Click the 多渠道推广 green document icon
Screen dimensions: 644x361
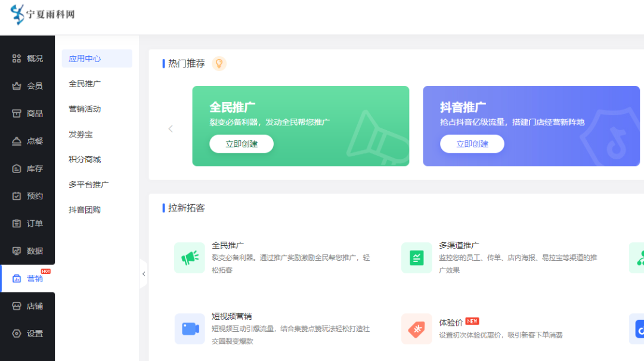pyautogui.click(x=416, y=258)
